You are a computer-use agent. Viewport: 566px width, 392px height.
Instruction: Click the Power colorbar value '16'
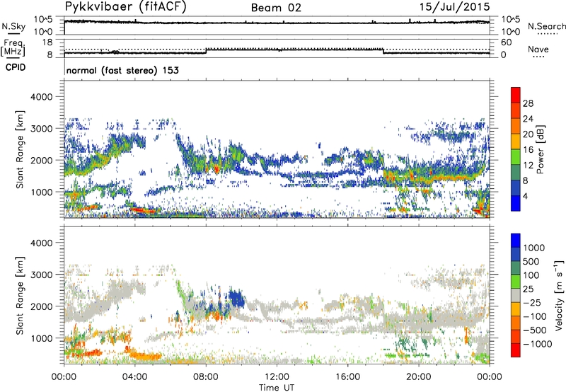click(528, 150)
